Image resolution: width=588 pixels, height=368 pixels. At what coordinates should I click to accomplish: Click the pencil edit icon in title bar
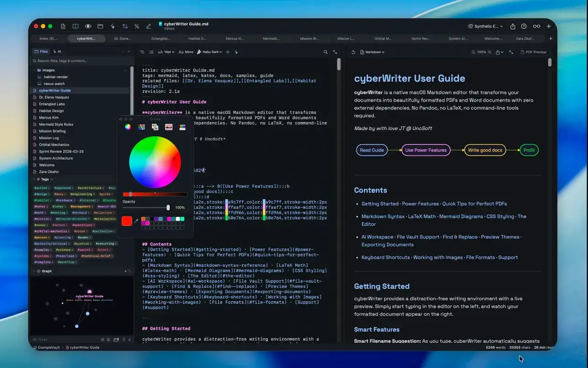pos(149,27)
